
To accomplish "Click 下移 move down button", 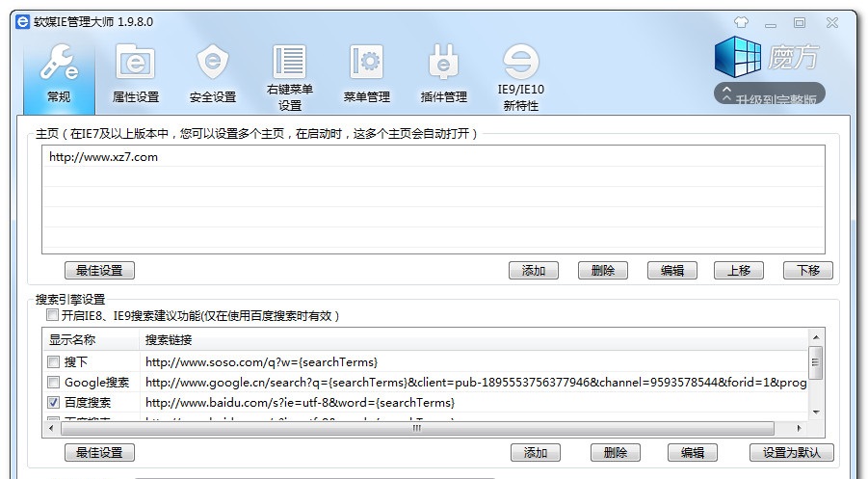I will tap(808, 270).
